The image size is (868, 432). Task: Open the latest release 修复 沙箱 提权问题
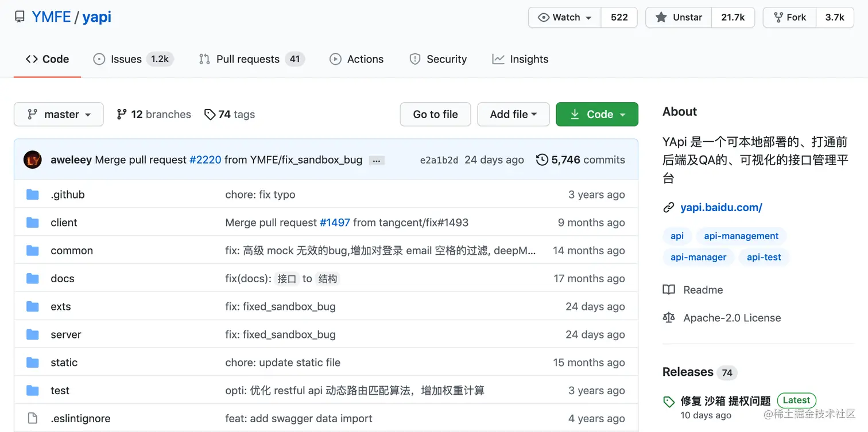click(726, 401)
